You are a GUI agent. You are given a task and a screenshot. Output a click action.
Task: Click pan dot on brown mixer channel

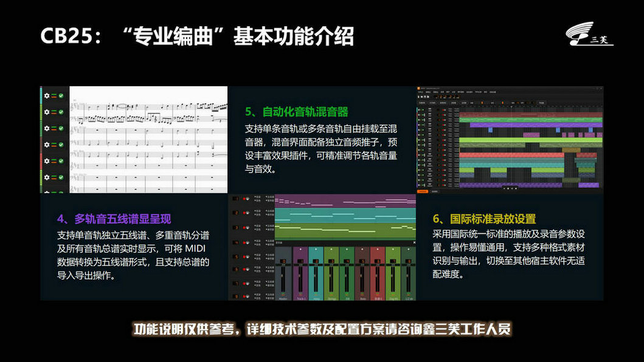coord(362,249)
